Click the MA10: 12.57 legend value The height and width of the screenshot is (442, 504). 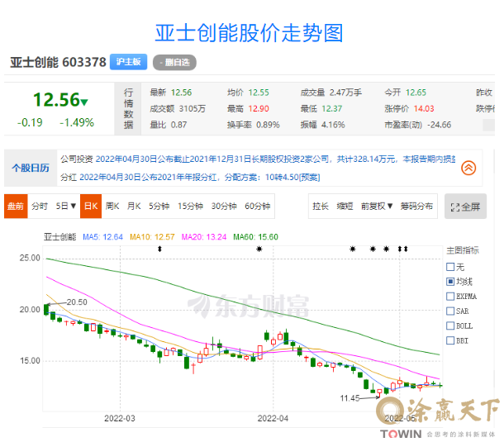coord(152,237)
